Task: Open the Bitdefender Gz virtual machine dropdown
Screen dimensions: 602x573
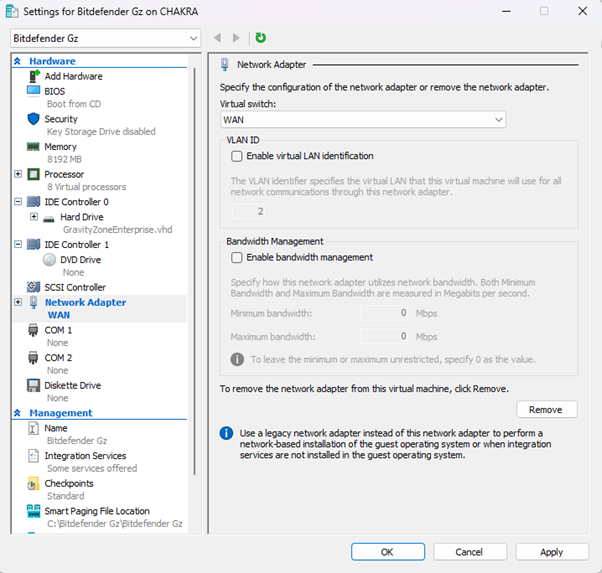Action: click(105, 38)
